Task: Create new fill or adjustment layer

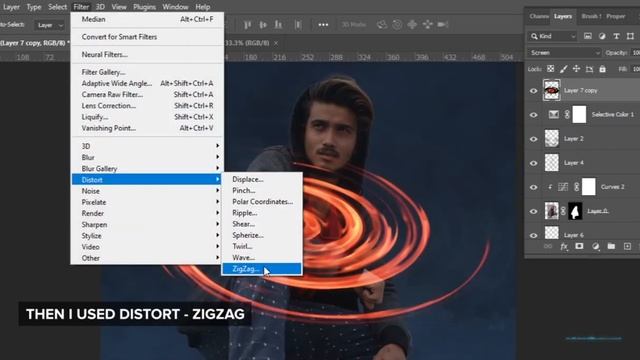Action: click(x=596, y=247)
